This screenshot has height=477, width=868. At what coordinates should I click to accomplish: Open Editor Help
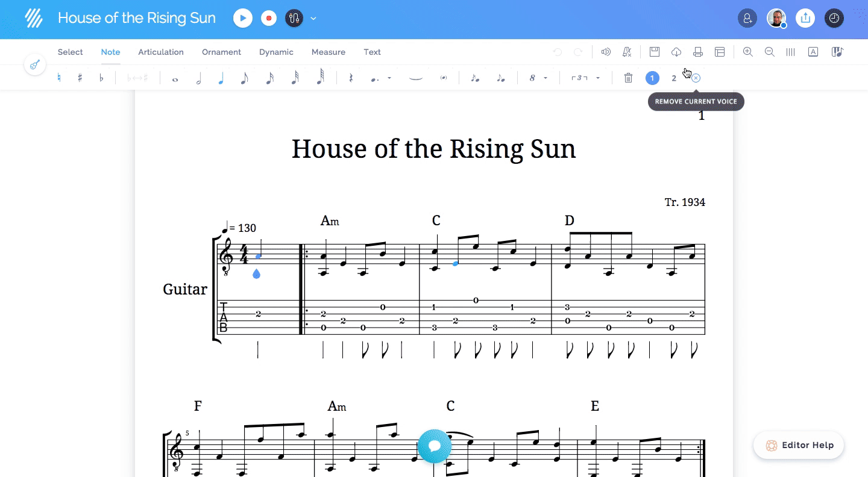tap(799, 446)
